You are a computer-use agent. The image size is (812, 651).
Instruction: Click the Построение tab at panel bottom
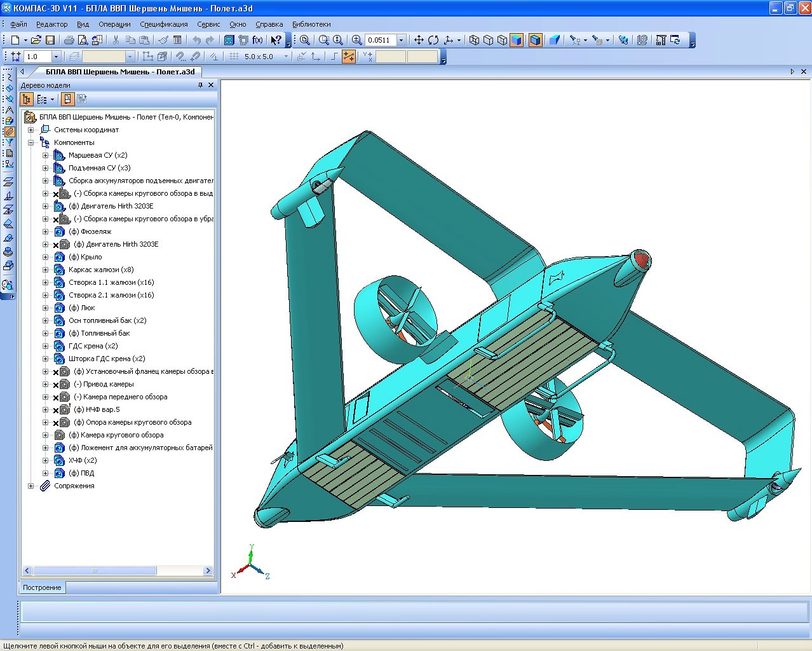[x=42, y=587]
